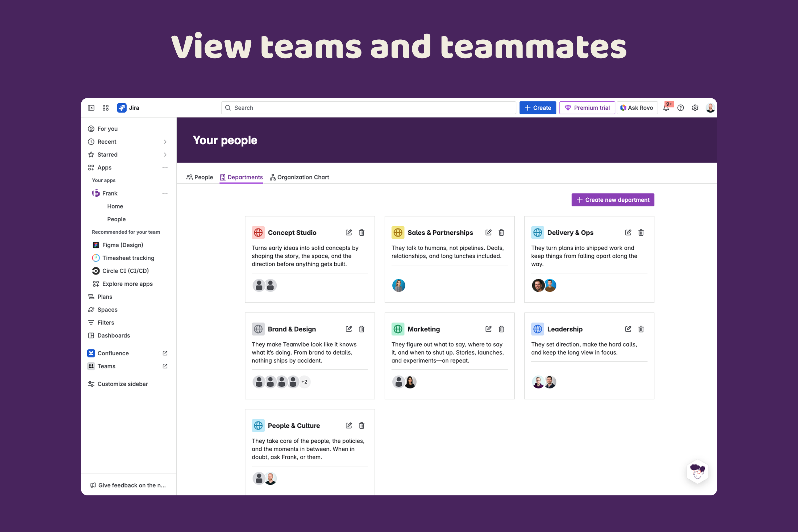Open the settings gear icon
798x532 pixels.
click(695, 108)
